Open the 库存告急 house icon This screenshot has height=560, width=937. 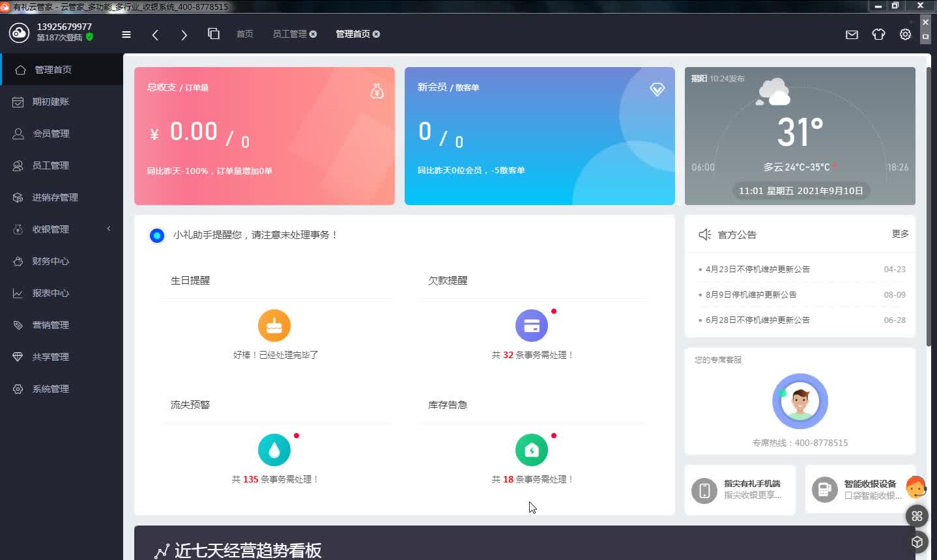point(532,450)
